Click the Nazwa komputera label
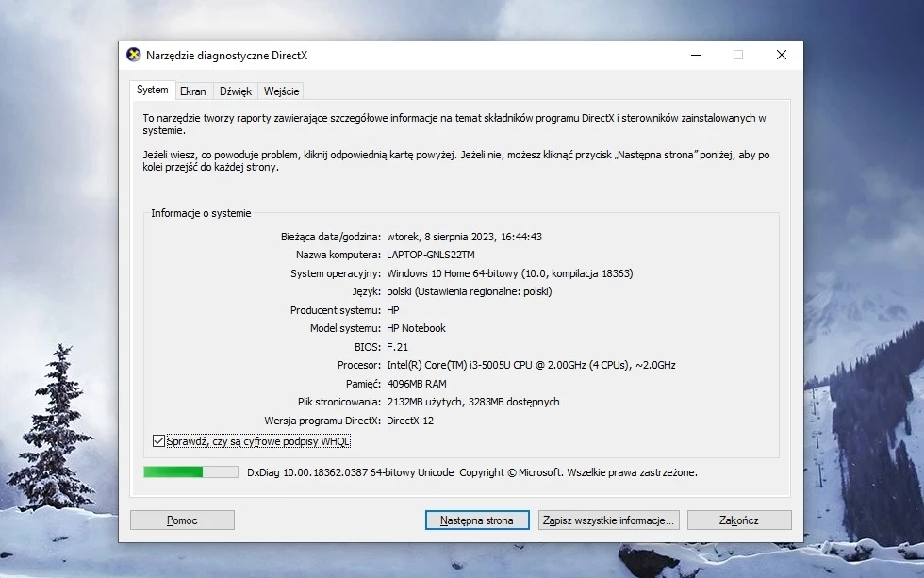Screen dimensions: 924x578 click(338, 255)
